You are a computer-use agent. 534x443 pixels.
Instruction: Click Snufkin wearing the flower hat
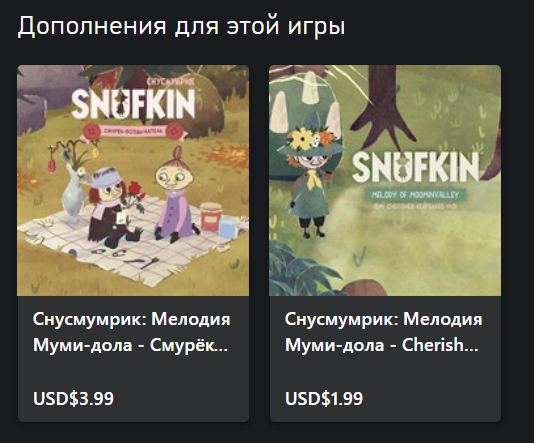tap(309, 177)
